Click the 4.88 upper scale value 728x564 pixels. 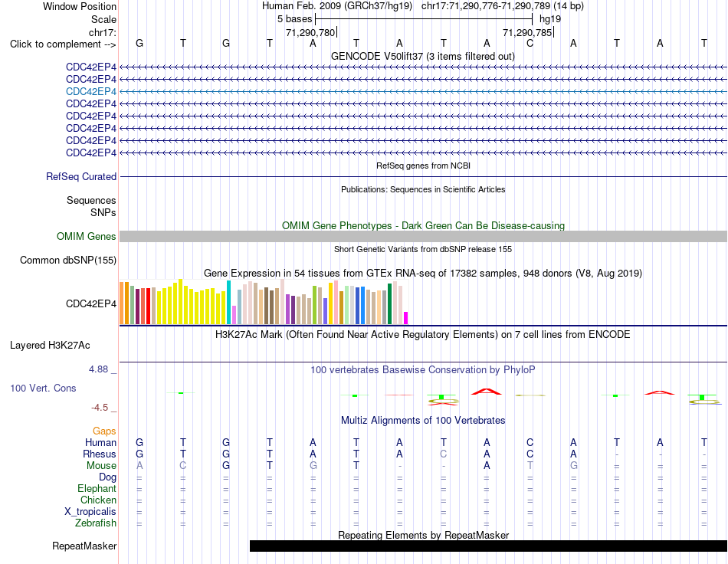[x=98, y=369]
